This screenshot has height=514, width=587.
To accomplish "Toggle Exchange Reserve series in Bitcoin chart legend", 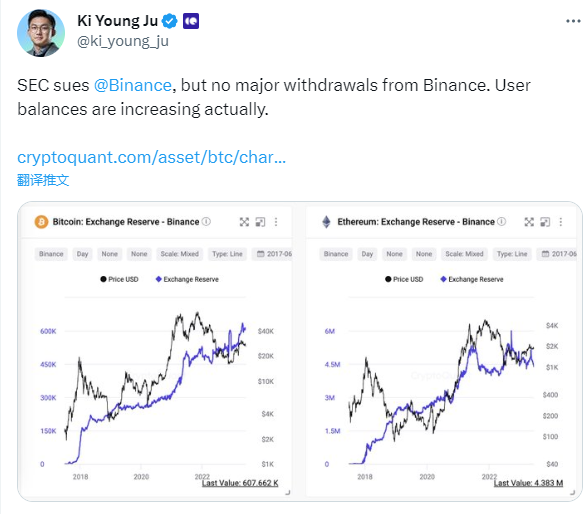I will point(187,279).
